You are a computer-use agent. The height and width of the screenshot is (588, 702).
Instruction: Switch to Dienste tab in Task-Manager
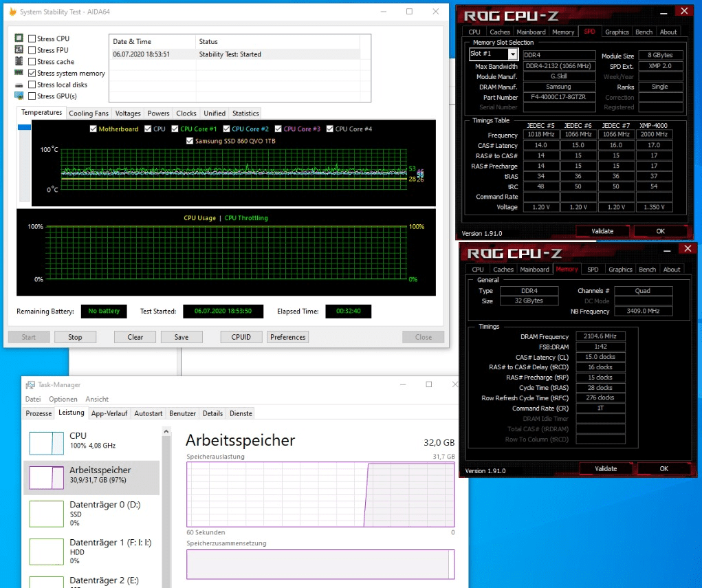coord(241,413)
